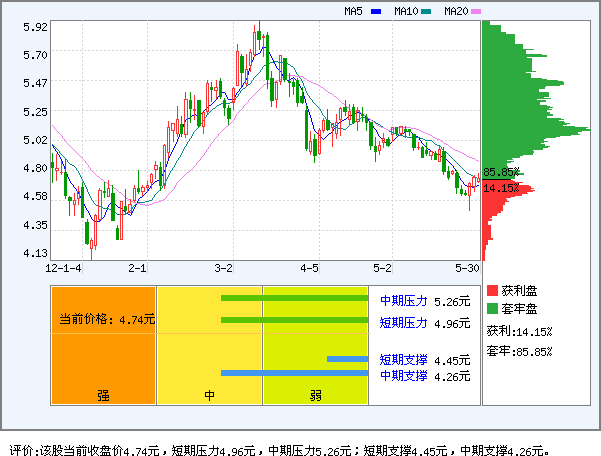
Task: Select the 5-30 date on the time axis
Action: click(466, 269)
